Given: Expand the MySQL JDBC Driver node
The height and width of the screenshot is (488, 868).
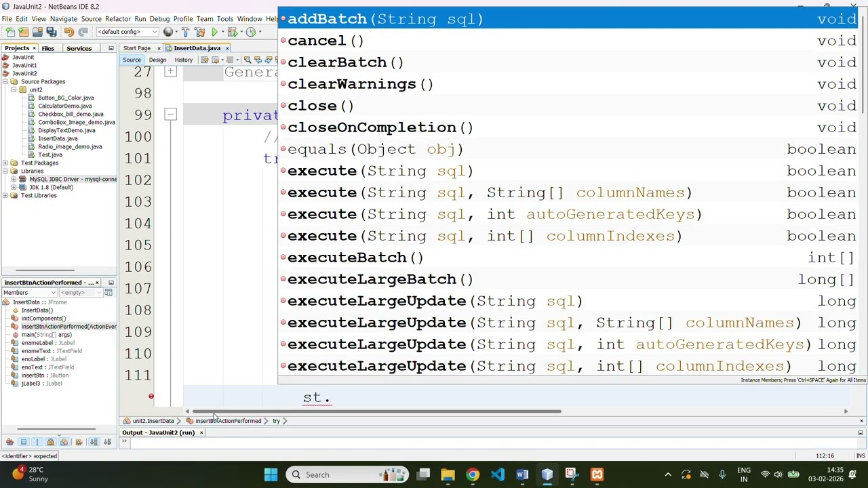Looking at the screenshot, I should (14, 179).
